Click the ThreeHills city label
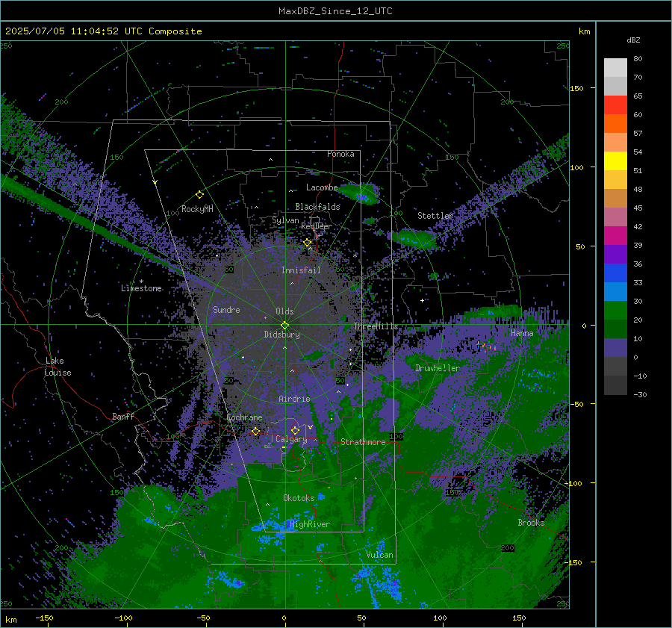672x628 pixels. click(376, 326)
